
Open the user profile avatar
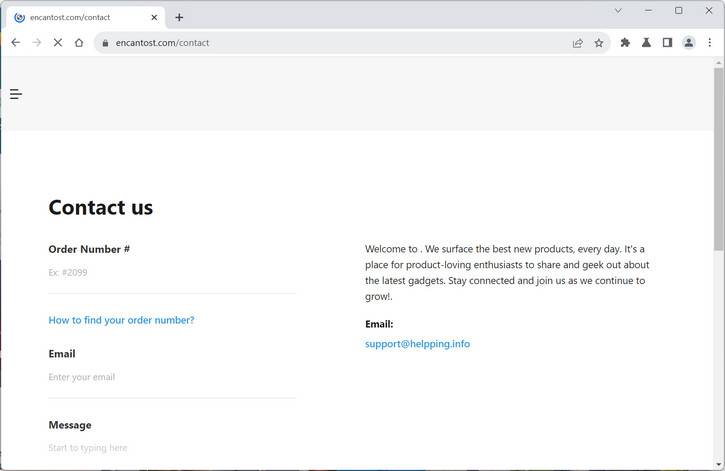click(688, 43)
